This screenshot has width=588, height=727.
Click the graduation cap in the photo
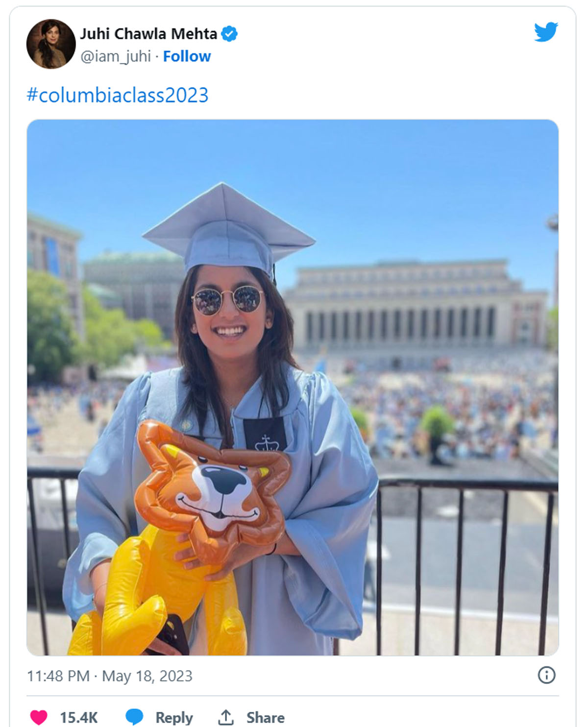(x=229, y=230)
